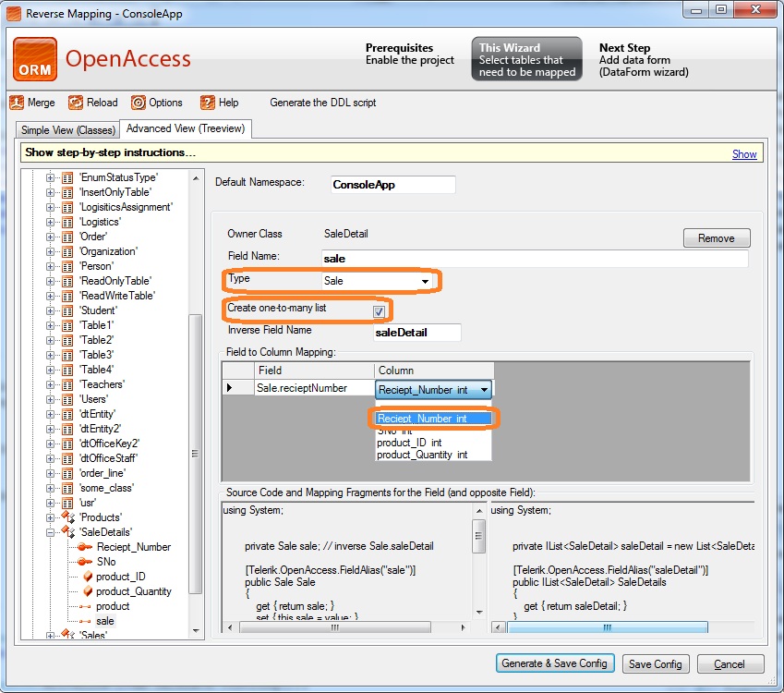Click the tree view scroll down arrow

click(x=196, y=631)
